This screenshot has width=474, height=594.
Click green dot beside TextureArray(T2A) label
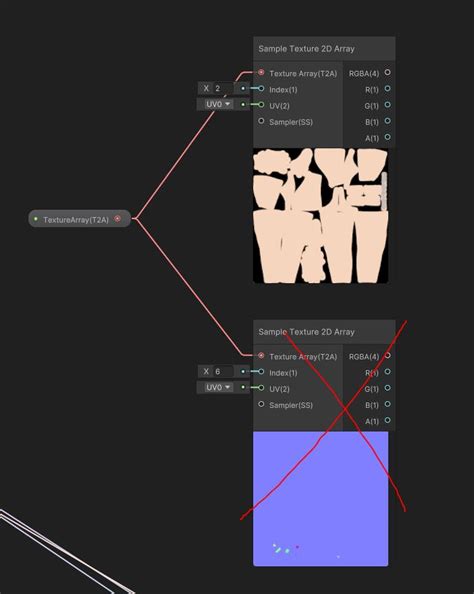(36, 219)
